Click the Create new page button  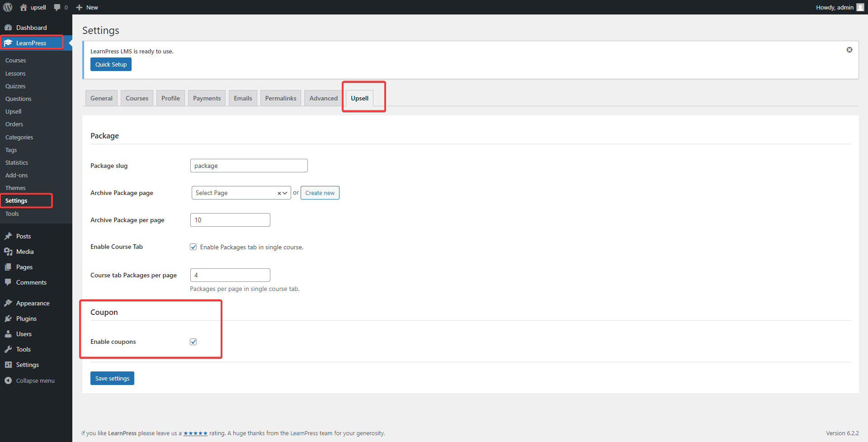point(320,193)
